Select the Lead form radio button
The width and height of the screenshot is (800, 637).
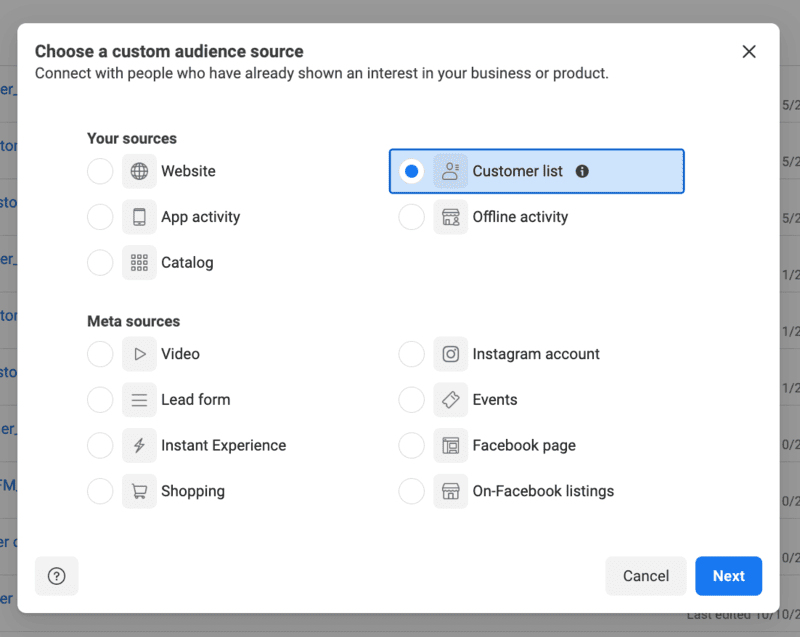coord(100,400)
